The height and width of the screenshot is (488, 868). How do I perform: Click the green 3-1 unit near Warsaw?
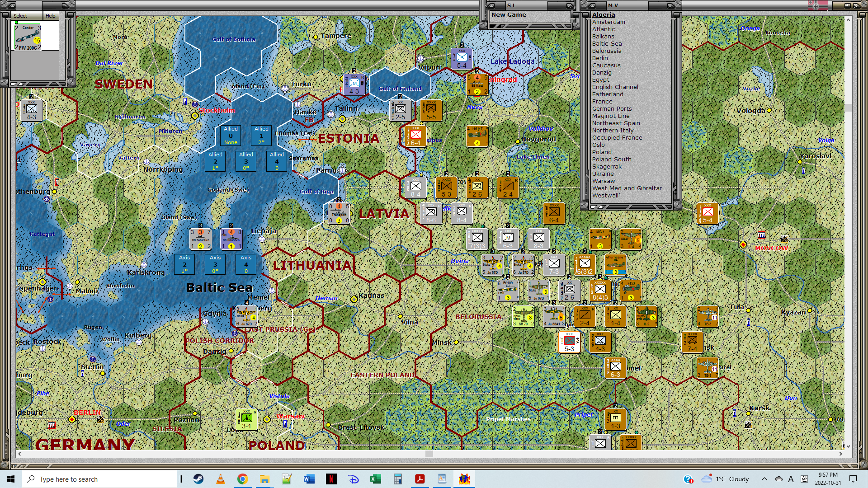246,420
